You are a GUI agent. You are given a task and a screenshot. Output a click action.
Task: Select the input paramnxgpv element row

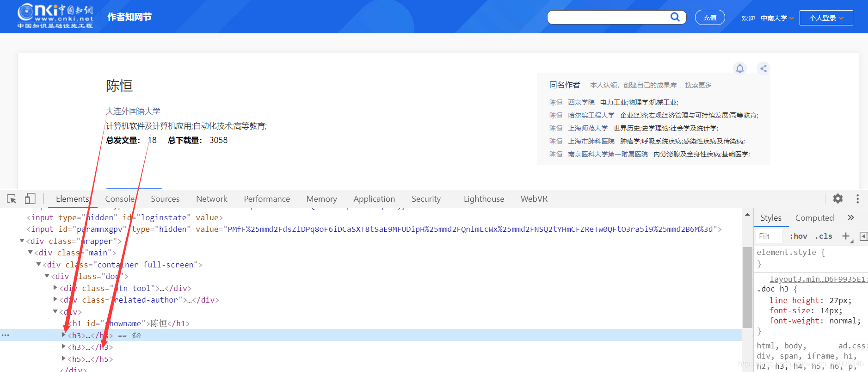point(374,229)
